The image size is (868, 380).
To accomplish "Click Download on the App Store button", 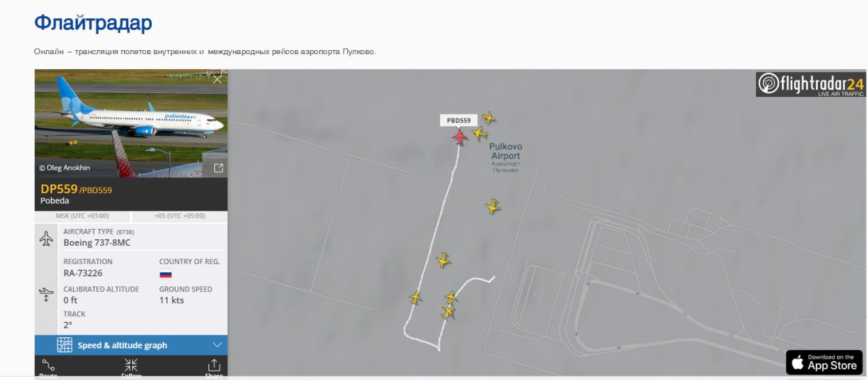I will click(x=824, y=362).
